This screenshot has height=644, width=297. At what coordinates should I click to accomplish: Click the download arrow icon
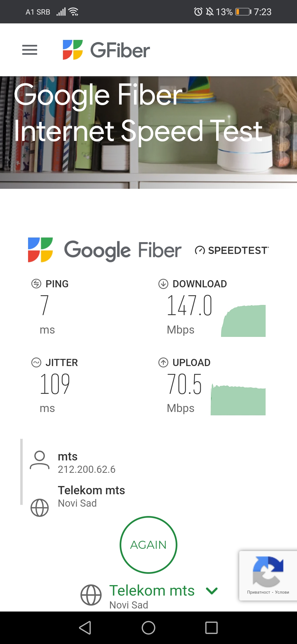coord(163,284)
